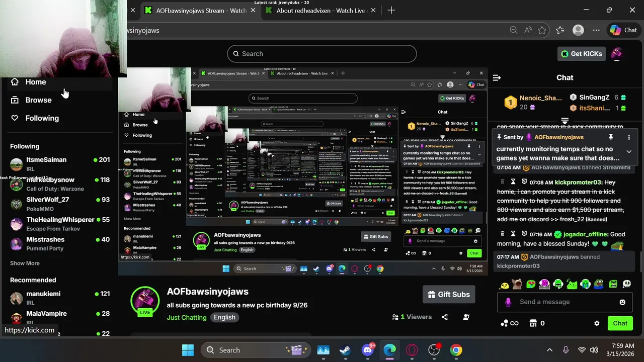Click the Kick search box

coord(322,54)
